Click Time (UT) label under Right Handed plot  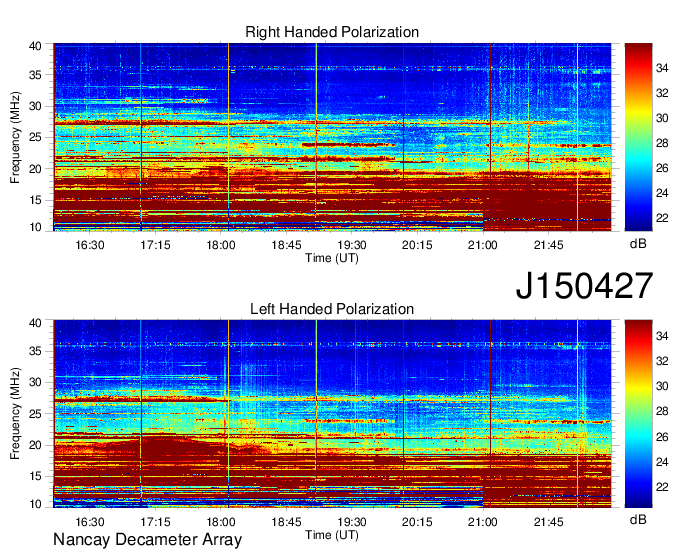(332, 258)
